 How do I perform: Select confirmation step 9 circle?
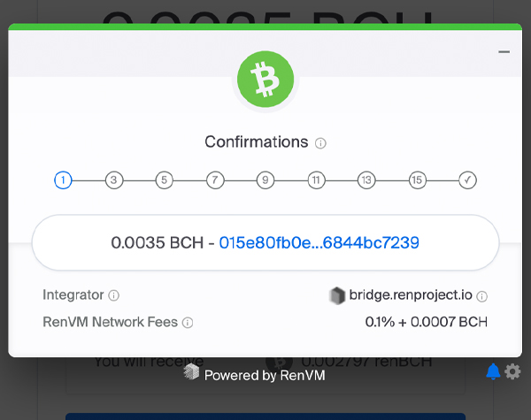click(265, 180)
